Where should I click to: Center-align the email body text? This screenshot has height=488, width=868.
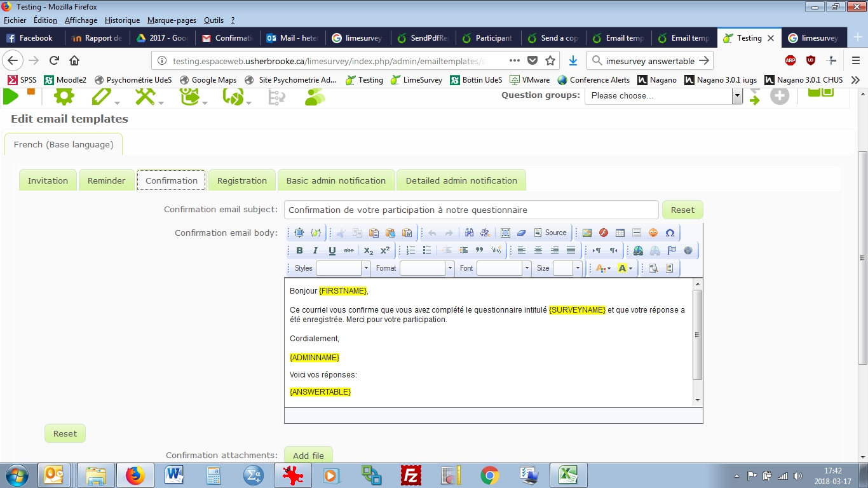coord(538,251)
